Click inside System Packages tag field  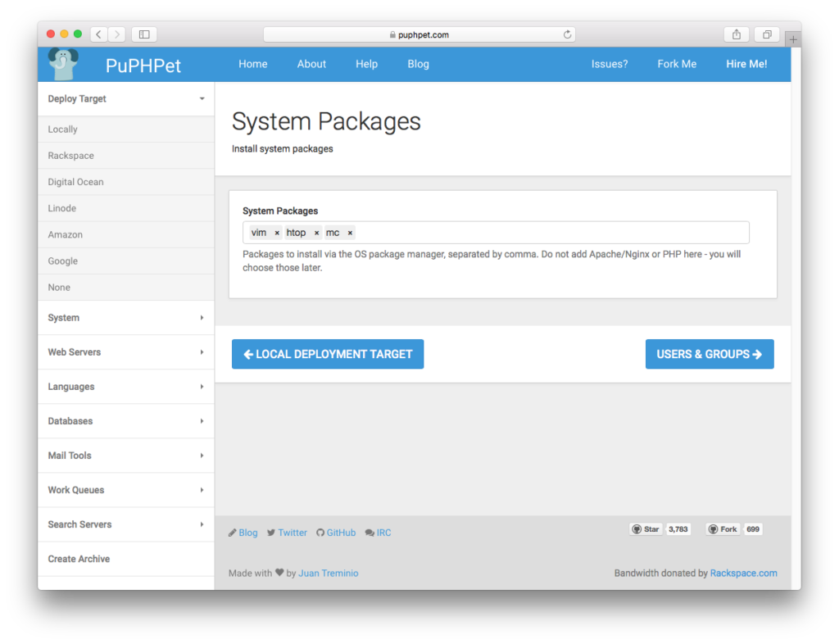click(x=496, y=233)
